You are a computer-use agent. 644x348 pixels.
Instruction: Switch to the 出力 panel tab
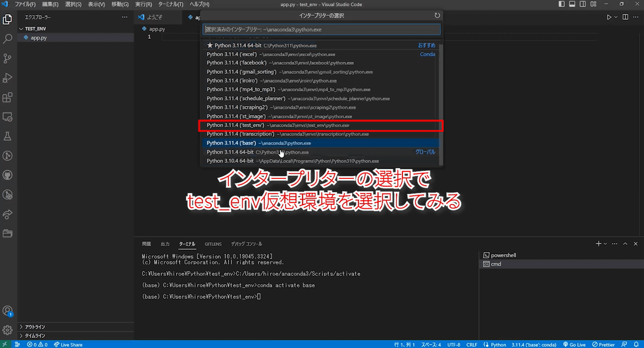pos(165,244)
